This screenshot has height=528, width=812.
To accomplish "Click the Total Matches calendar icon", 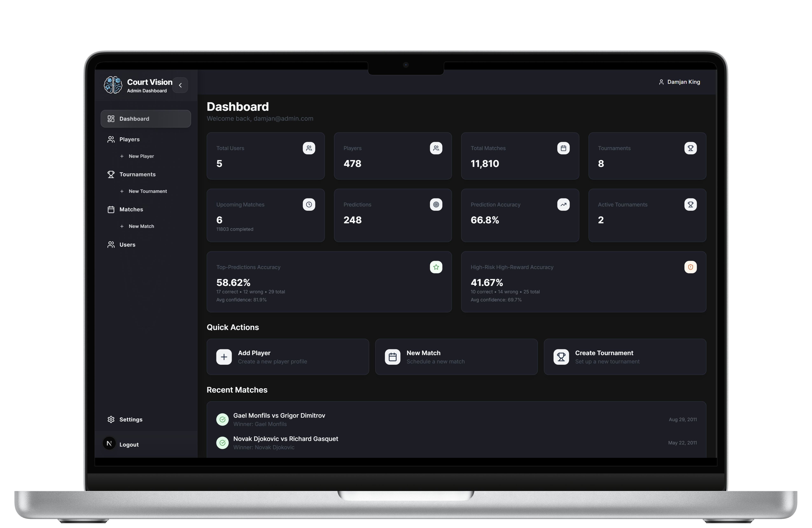I will pos(563,148).
